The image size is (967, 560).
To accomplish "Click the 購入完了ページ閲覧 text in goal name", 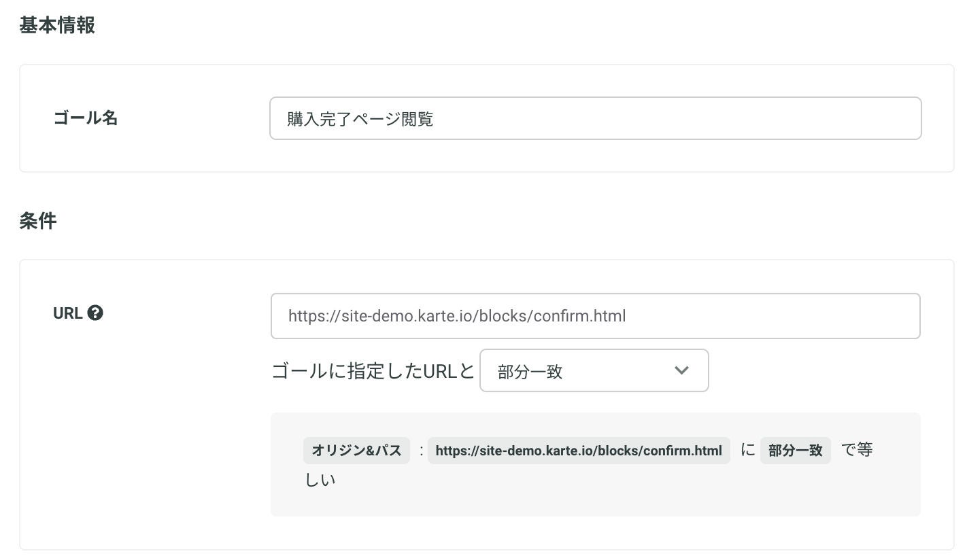I will click(x=360, y=120).
